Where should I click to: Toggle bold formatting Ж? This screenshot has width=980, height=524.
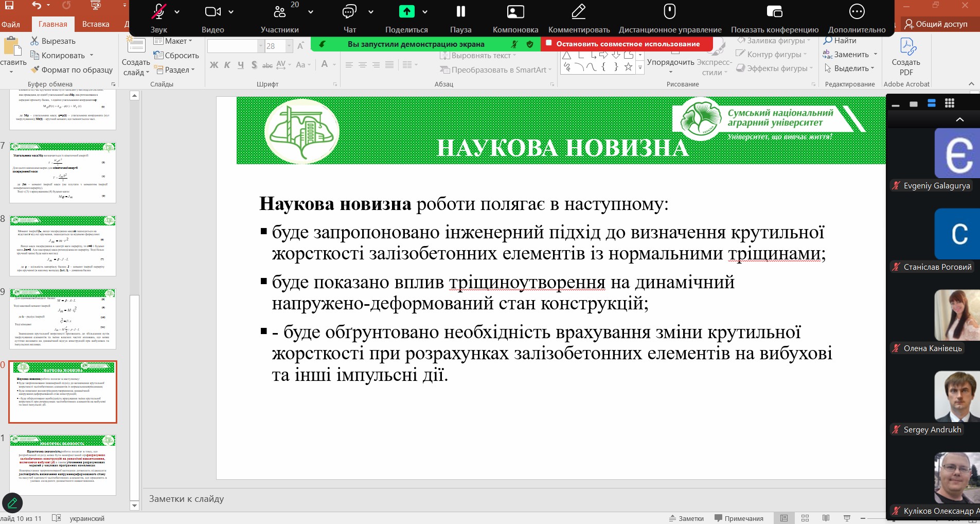click(214, 65)
